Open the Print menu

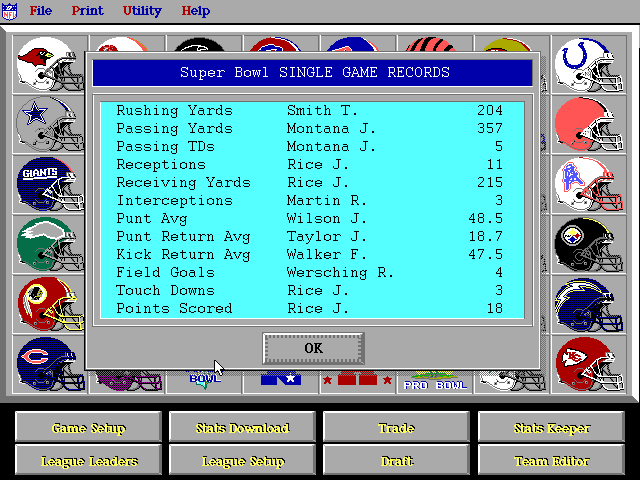pyautogui.click(x=87, y=11)
